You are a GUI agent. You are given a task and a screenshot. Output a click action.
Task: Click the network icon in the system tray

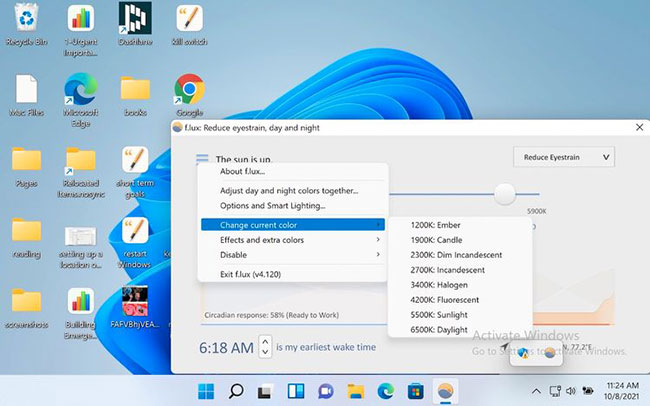click(555, 391)
